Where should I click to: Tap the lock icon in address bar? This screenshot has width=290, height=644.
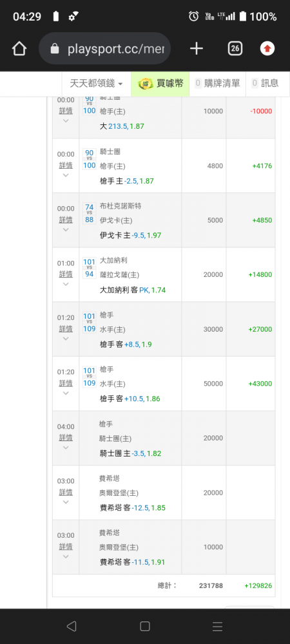click(x=54, y=50)
